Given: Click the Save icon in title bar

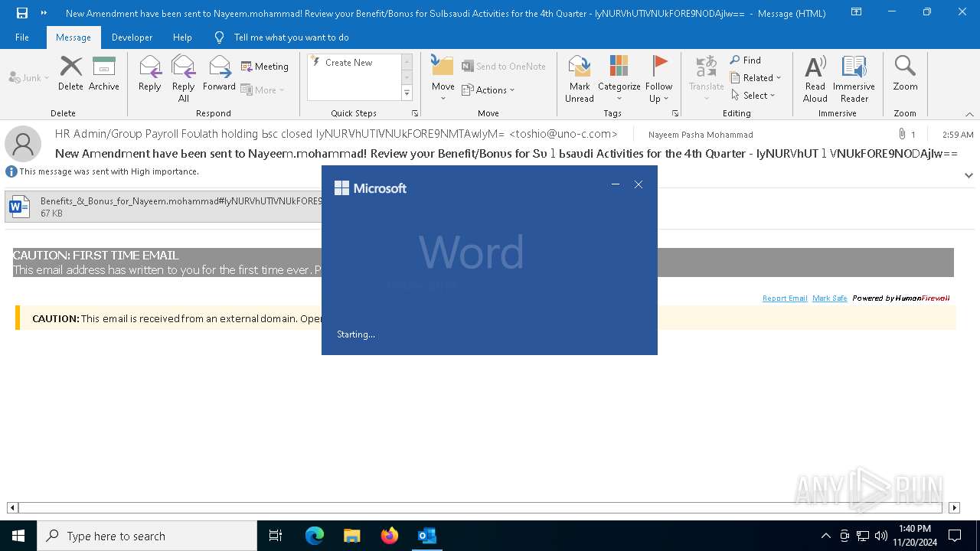Looking at the screenshot, I should [x=22, y=13].
